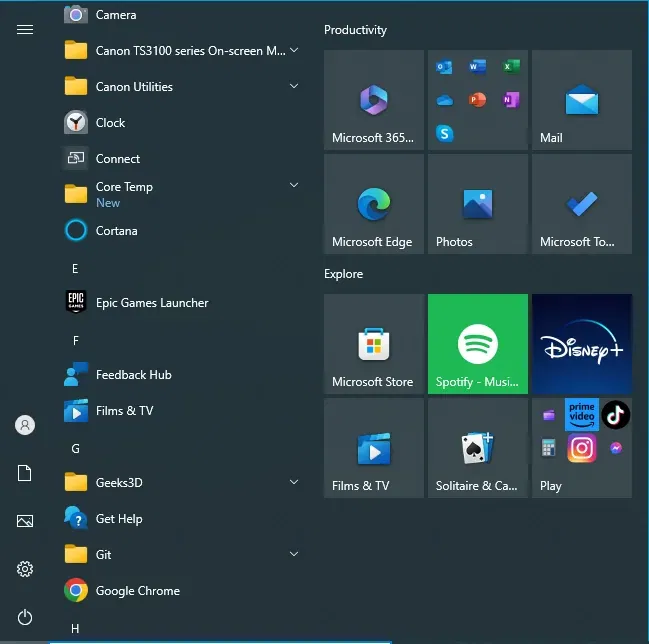Open the Mail tile
The width and height of the screenshot is (649, 644).
(582, 100)
